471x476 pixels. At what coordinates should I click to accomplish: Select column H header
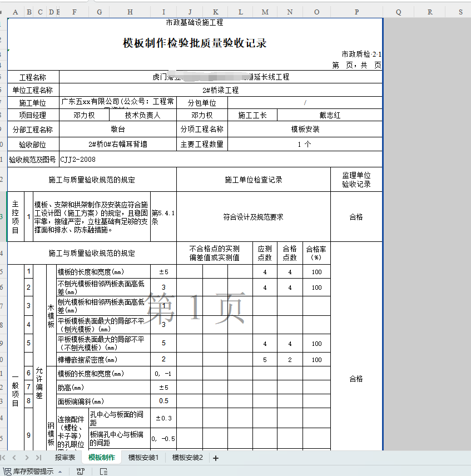click(130, 12)
